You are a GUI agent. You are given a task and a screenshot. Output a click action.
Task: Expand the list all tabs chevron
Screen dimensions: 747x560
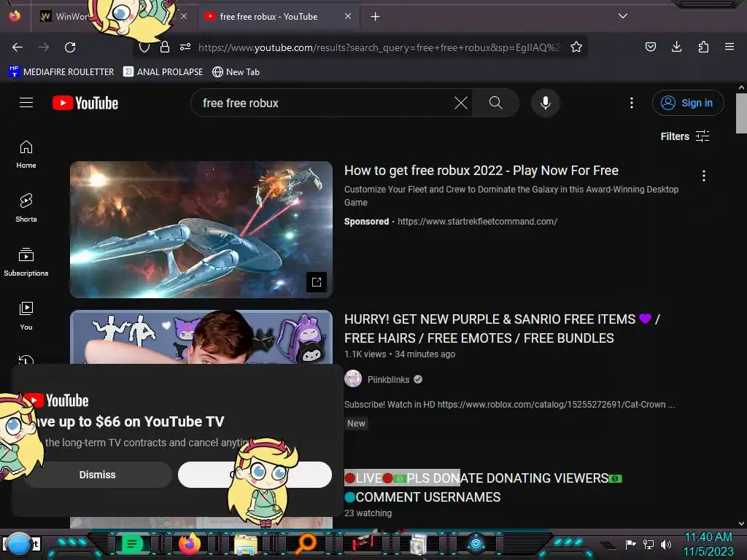coord(623,16)
